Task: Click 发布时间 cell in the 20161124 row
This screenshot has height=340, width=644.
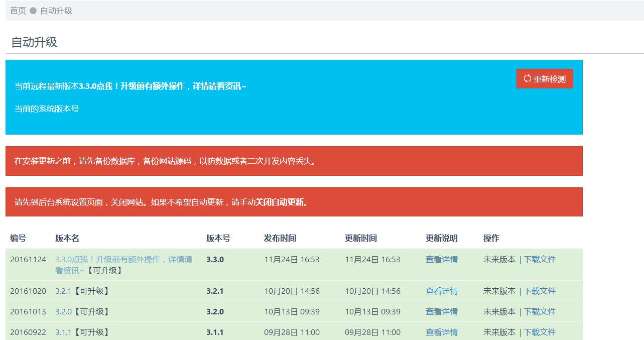Action: (x=292, y=259)
